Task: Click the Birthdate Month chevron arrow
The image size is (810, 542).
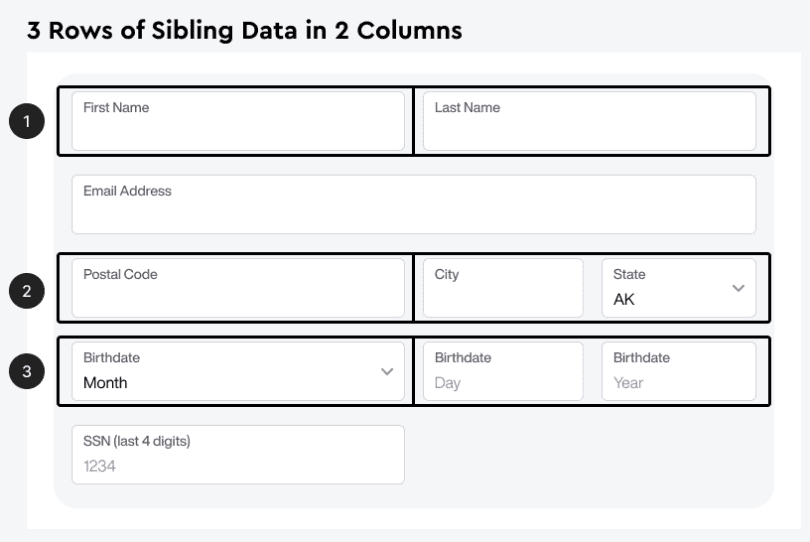Action: (x=387, y=371)
